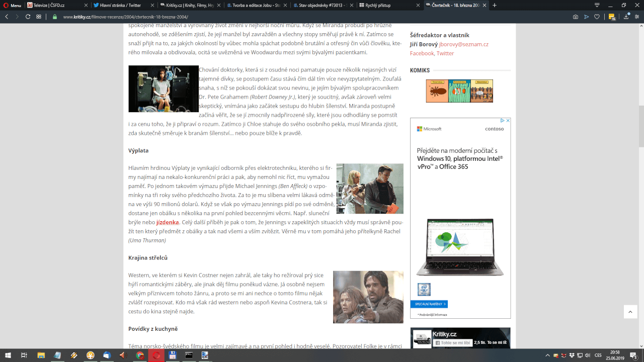Click the camera snapshot icon in address bar
Image resolution: width=644 pixels, height=362 pixels.
click(x=576, y=17)
